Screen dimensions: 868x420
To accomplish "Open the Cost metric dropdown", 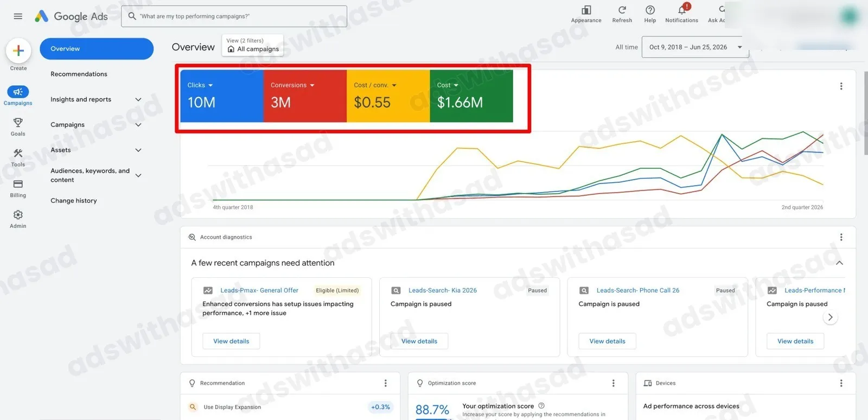I will [448, 85].
